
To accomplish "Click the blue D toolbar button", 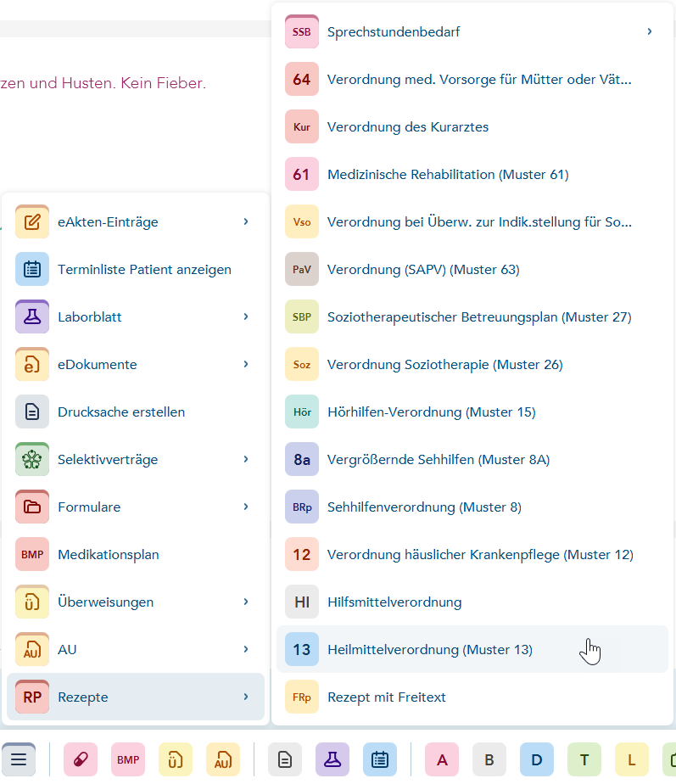I will (x=537, y=759).
